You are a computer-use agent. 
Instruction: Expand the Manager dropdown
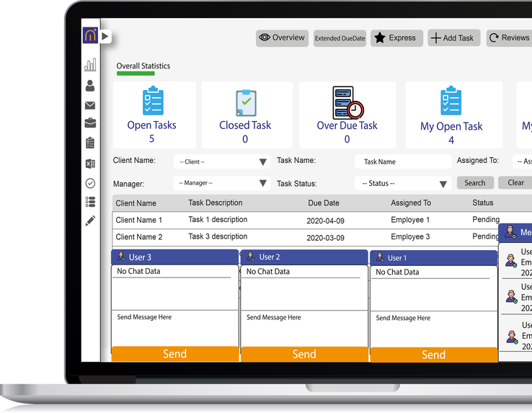223,183
